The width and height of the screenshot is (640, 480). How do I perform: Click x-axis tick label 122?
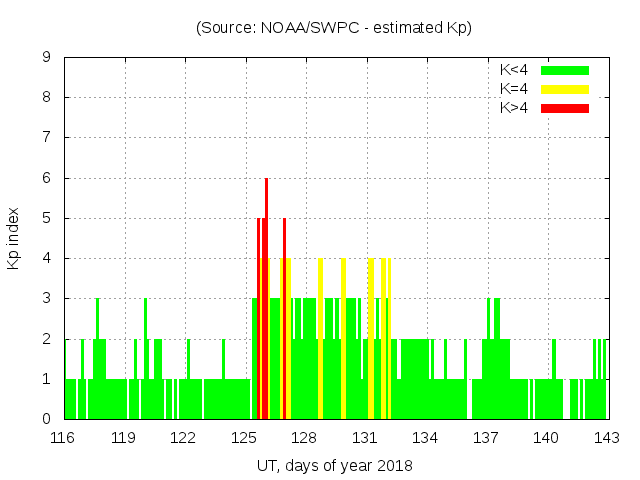[184, 438]
